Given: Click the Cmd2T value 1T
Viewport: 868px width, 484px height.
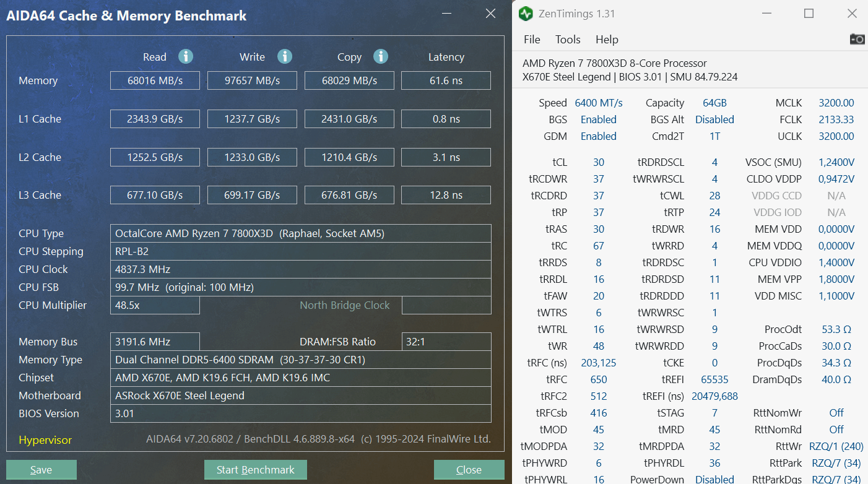Looking at the screenshot, I should pyautogui.click(x=714, y=136).
